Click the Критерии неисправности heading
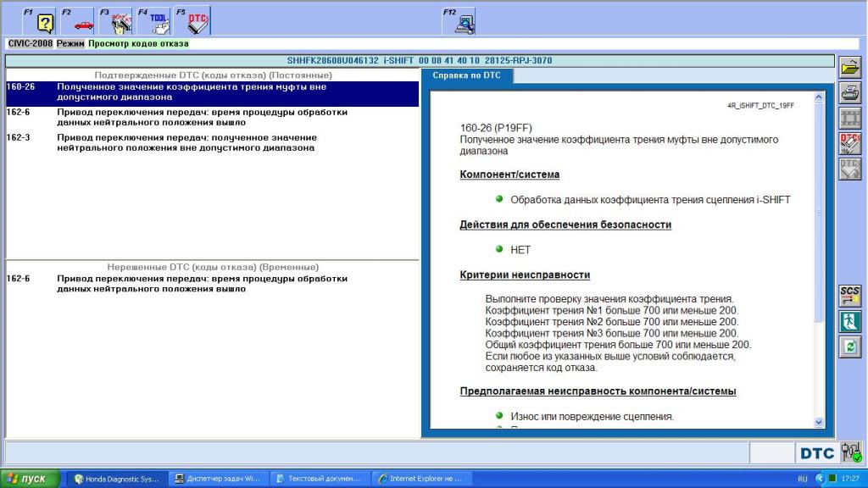868x488 pixels. click(x=525, y=275)
